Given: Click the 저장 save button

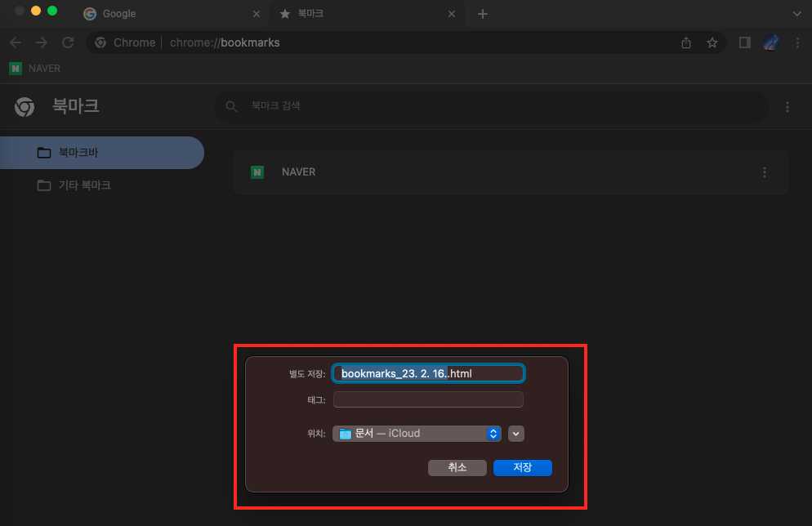Looking at the screenshot, I should 523,467.
